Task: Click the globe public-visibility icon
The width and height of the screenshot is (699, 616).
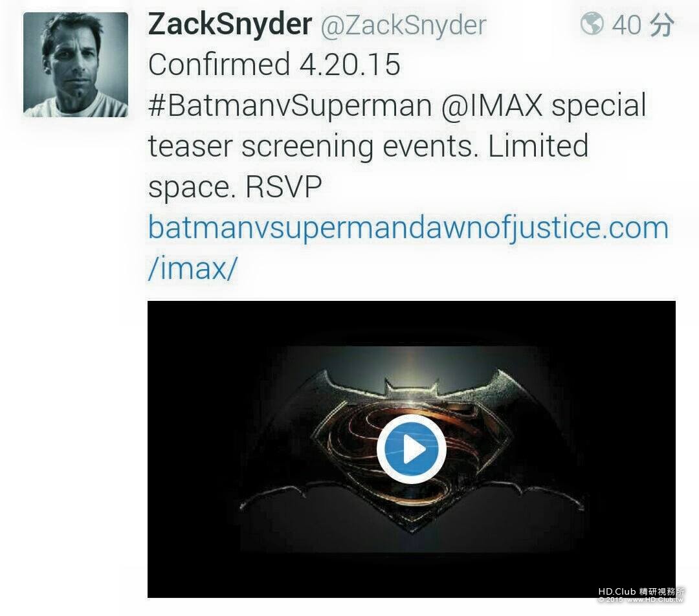Action: (592, 24)
